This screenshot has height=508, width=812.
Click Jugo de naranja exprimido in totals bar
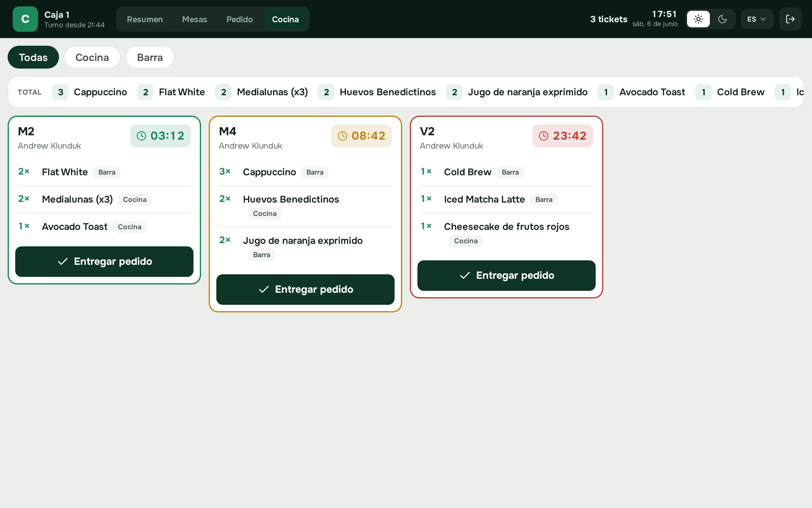527,92
